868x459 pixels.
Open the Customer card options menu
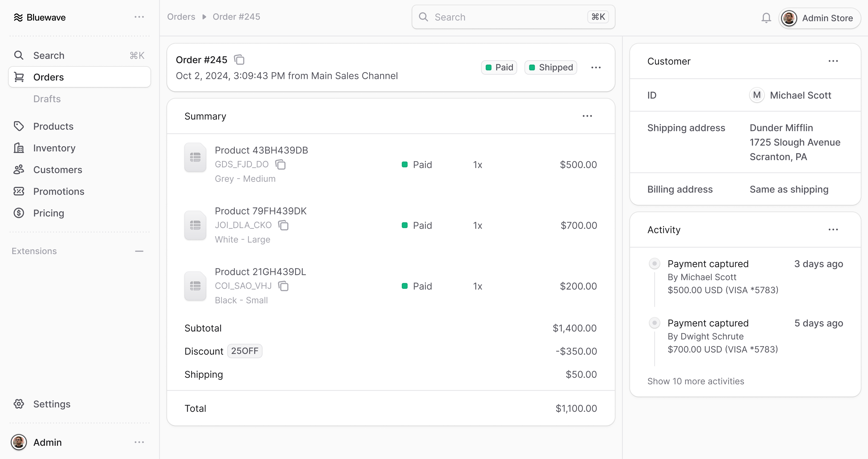(833, 61)
